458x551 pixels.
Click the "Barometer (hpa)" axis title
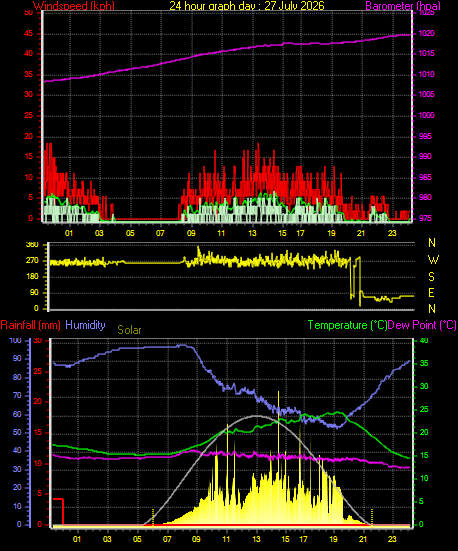(x=403, y=6)
